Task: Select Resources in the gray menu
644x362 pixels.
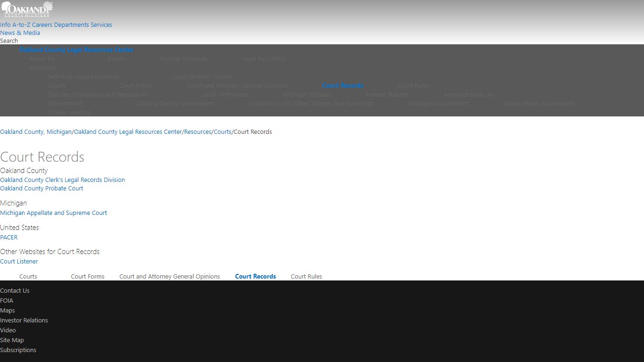Action: [x=42, y=68]
